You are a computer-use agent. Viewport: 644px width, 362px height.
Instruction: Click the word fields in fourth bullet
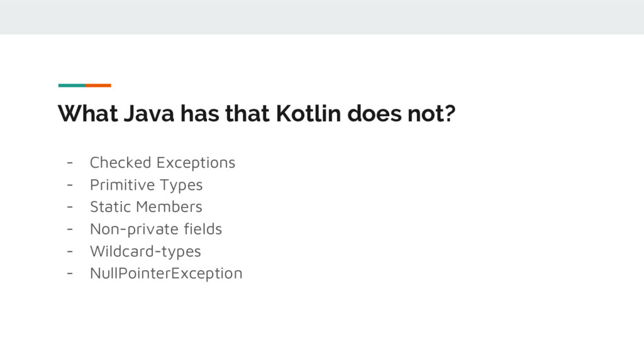click(x=203, y=229)
